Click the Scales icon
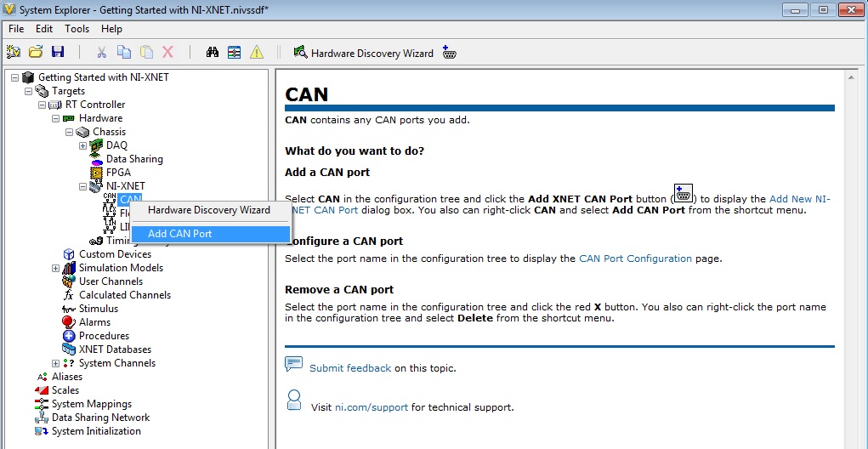 tap(42, 390)
